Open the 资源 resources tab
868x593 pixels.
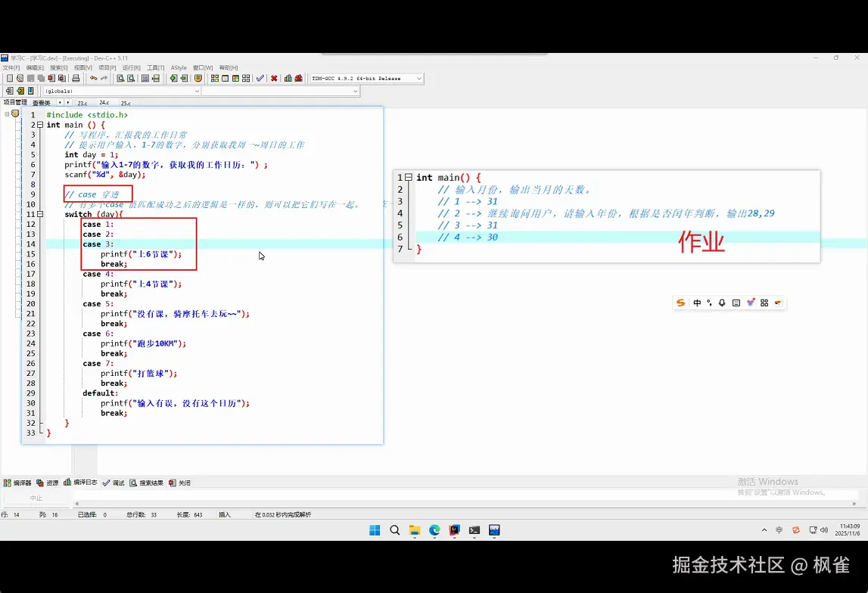click(48, 483)
